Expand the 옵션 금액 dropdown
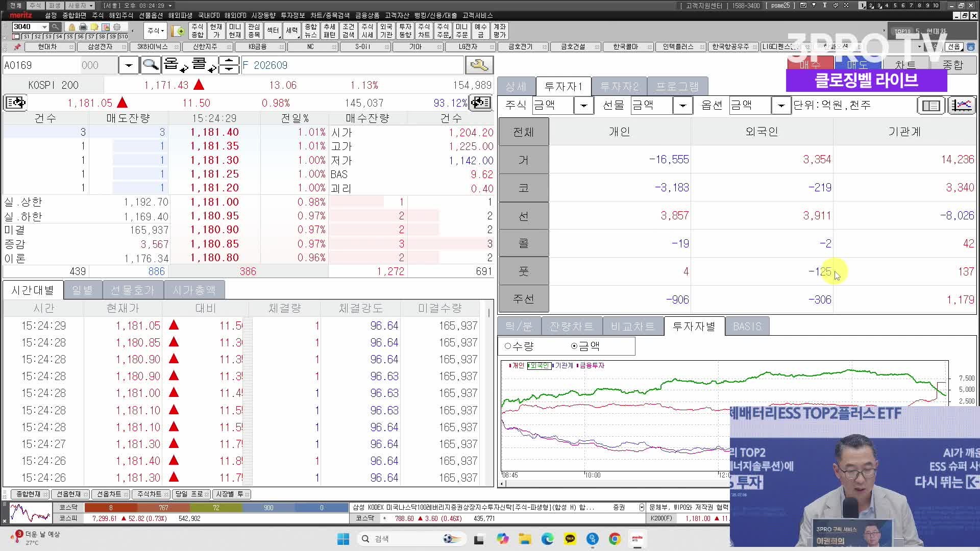This screenshot has width=980, height=551. point(780,106)
